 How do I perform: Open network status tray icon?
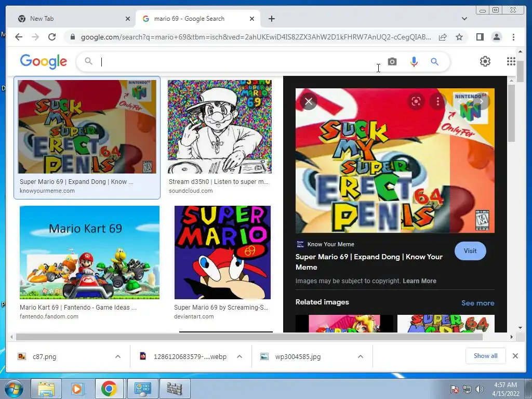coord(467,389)
